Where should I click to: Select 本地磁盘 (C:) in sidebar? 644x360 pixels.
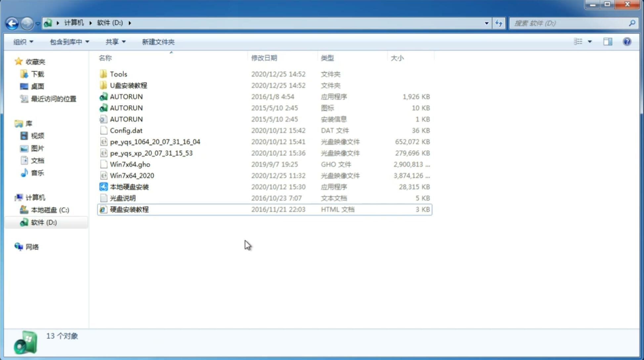tap(50, 210)
